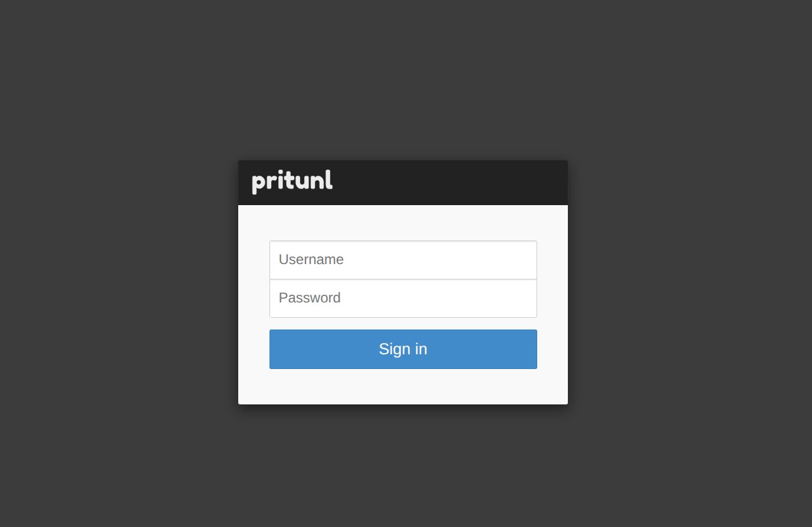Click into the Username field

coord(403,260)
